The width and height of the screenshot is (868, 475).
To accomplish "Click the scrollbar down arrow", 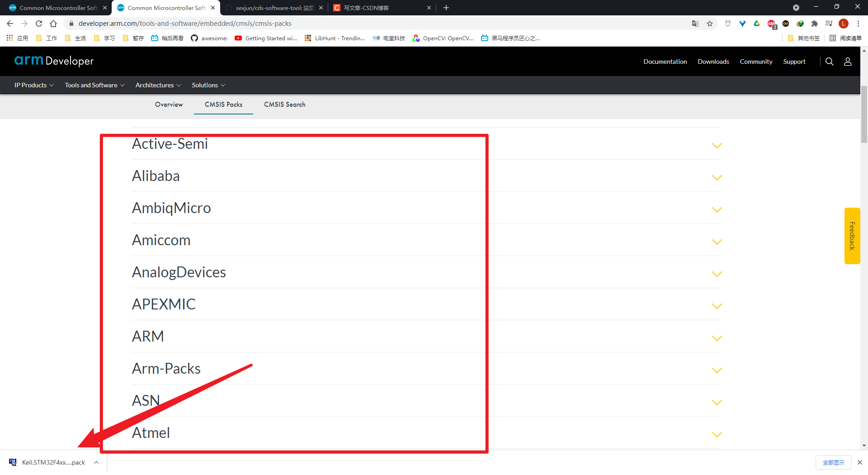I will pos(864,446).
